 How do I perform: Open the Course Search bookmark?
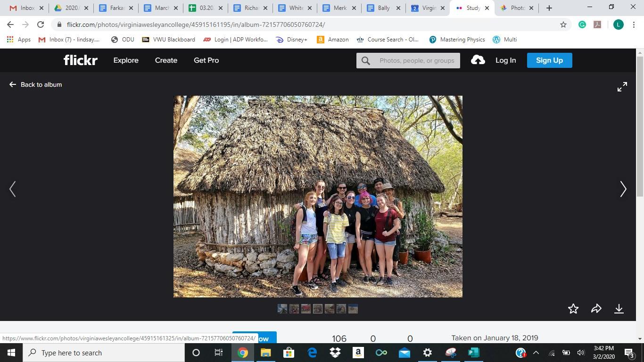pyautogui.click(x=388, y=40)
